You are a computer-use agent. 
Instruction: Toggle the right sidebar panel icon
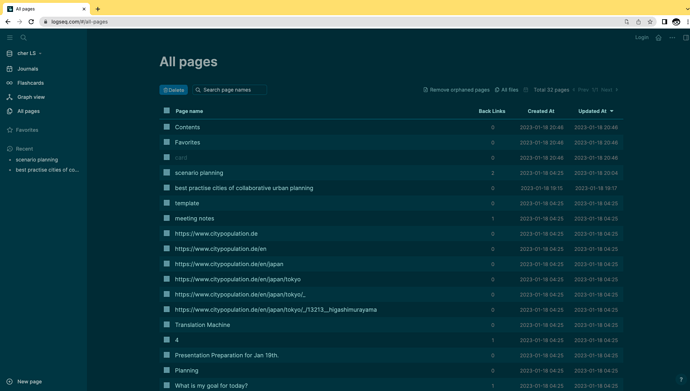[x=686, y=38]
